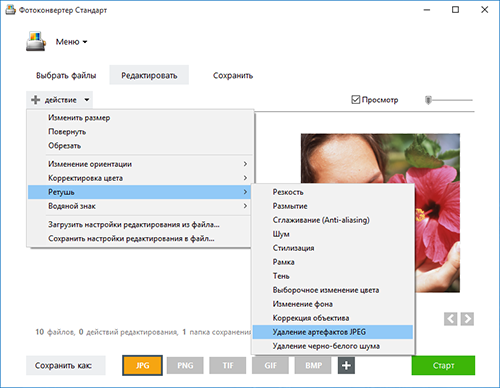Click the green Старт button
The height and width of the screenshot is (388, 500).
tap(443, 365)
